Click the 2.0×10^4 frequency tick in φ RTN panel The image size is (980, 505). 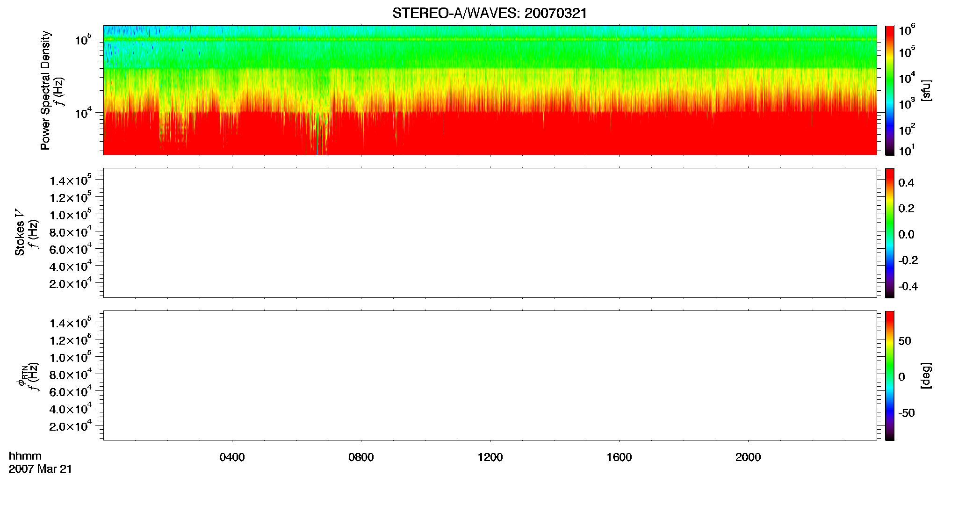click(71, 426)
